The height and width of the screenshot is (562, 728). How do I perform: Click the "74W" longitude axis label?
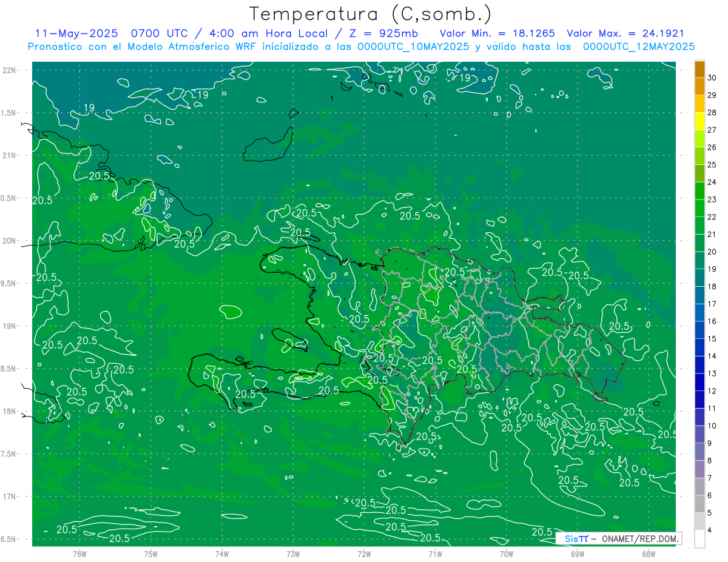(221, 554)
